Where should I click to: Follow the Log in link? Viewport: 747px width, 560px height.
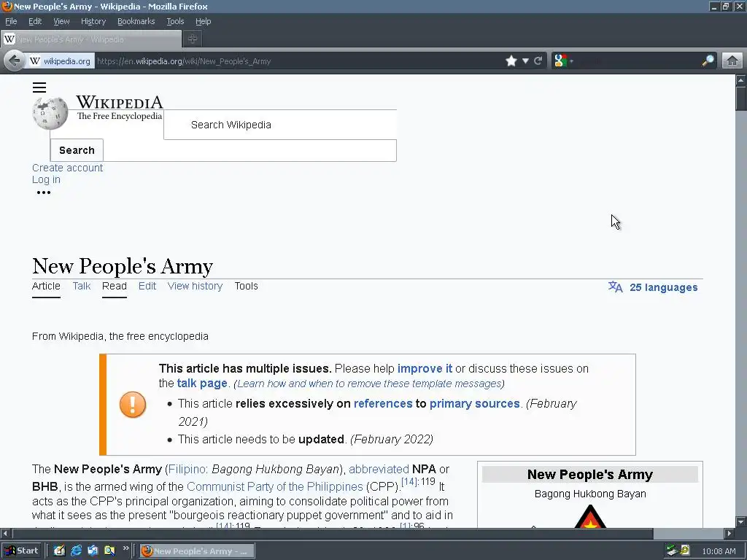coord(46,179)
